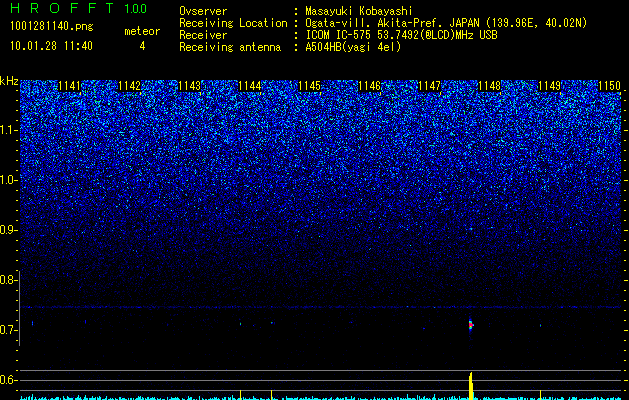Click the HROFFT 1.0.0 title text

tap(79, 8)
